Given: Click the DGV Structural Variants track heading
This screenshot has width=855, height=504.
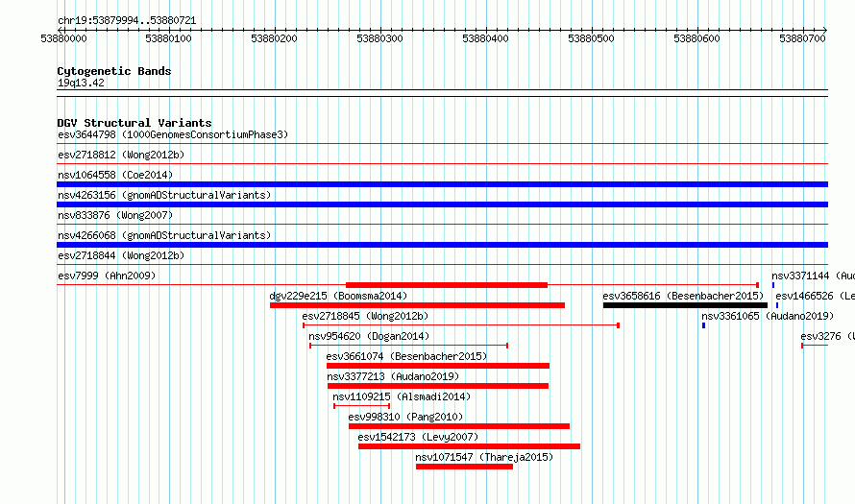Looking at the screenshot, I should click(x=134, y=123).
